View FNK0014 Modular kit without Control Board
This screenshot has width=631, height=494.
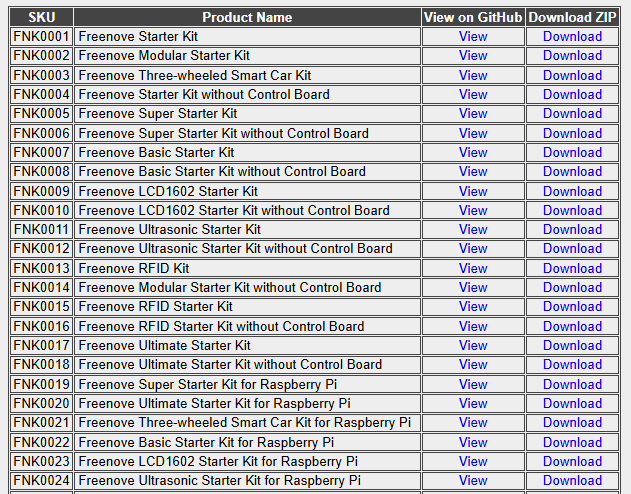[x=473, y=288]
